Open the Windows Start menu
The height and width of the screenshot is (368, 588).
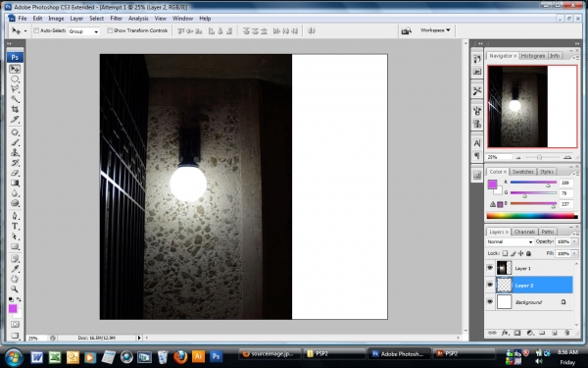pos(14,357)
